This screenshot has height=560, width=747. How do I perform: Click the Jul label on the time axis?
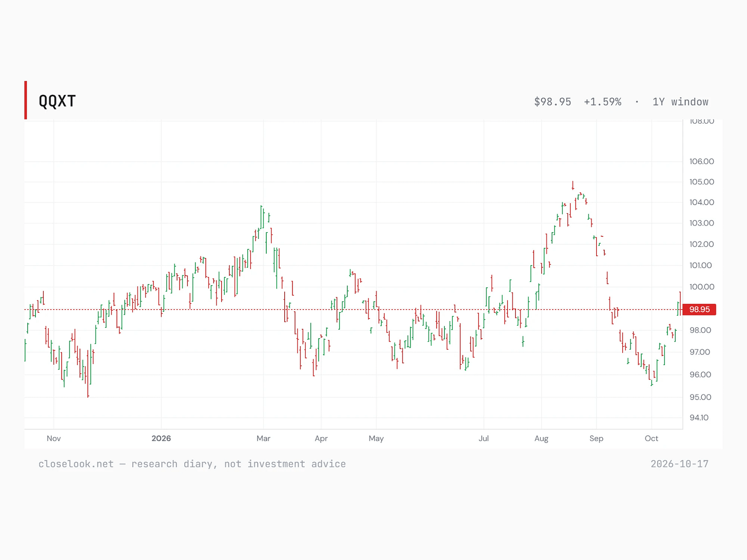(x=484, y=438)
